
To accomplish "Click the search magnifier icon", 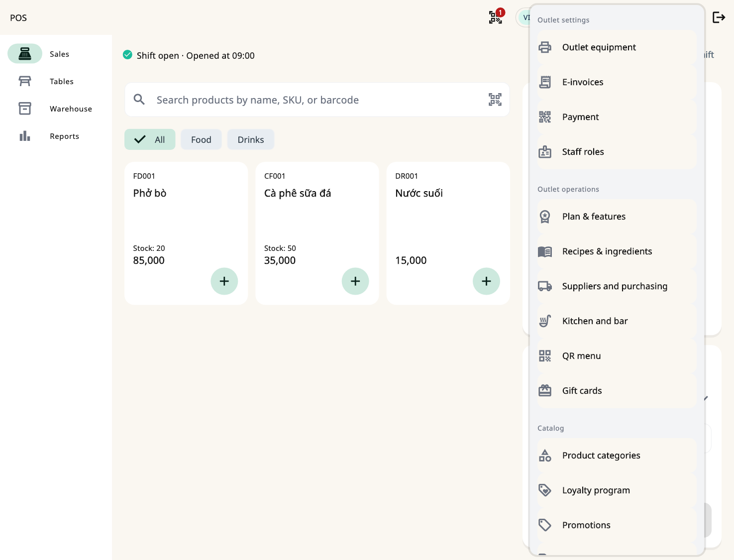I will [139, 100].
